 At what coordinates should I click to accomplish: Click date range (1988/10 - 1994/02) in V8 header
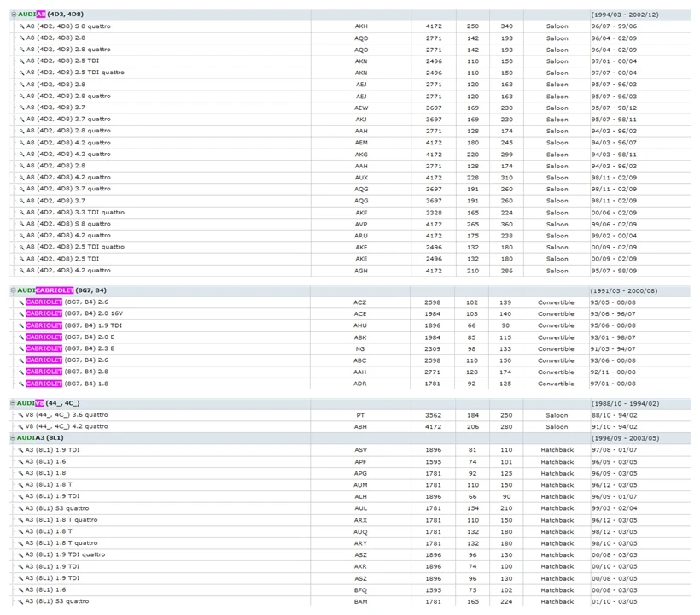(x=625, y=403)
